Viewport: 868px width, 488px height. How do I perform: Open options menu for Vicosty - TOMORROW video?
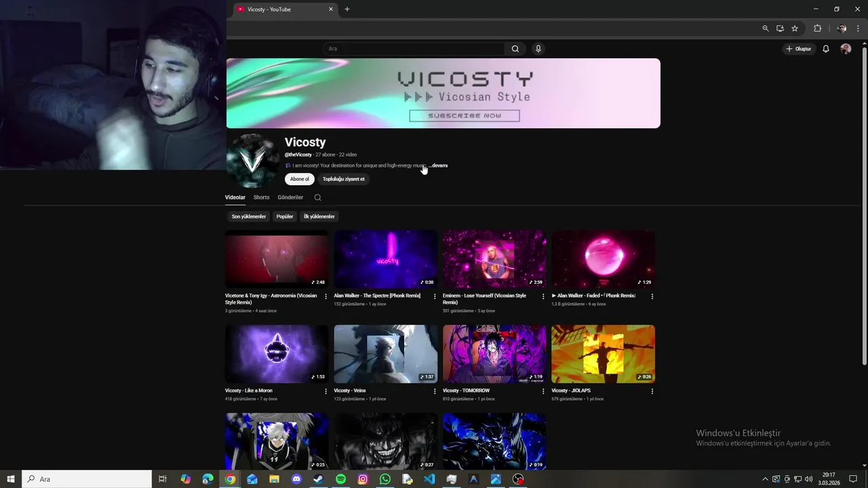543,391
